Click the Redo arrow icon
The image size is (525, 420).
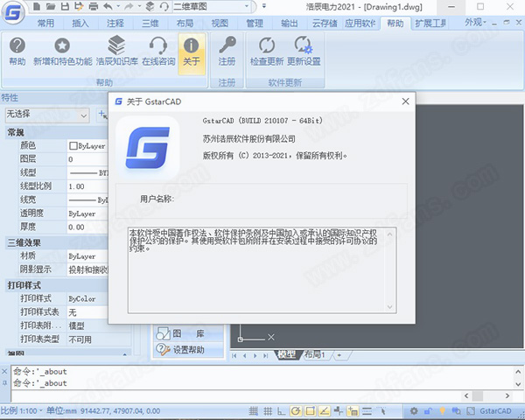[x=129, y=6]
